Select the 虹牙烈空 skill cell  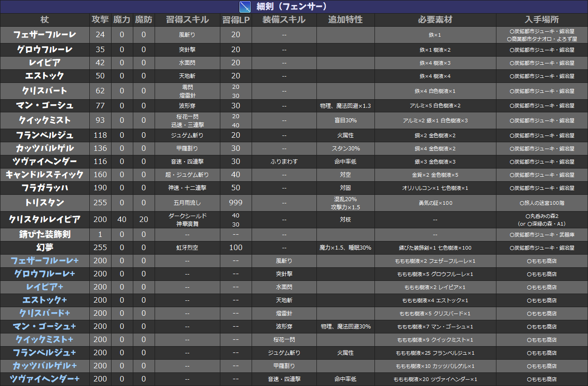pyautogui.click(x=187, y=248)
